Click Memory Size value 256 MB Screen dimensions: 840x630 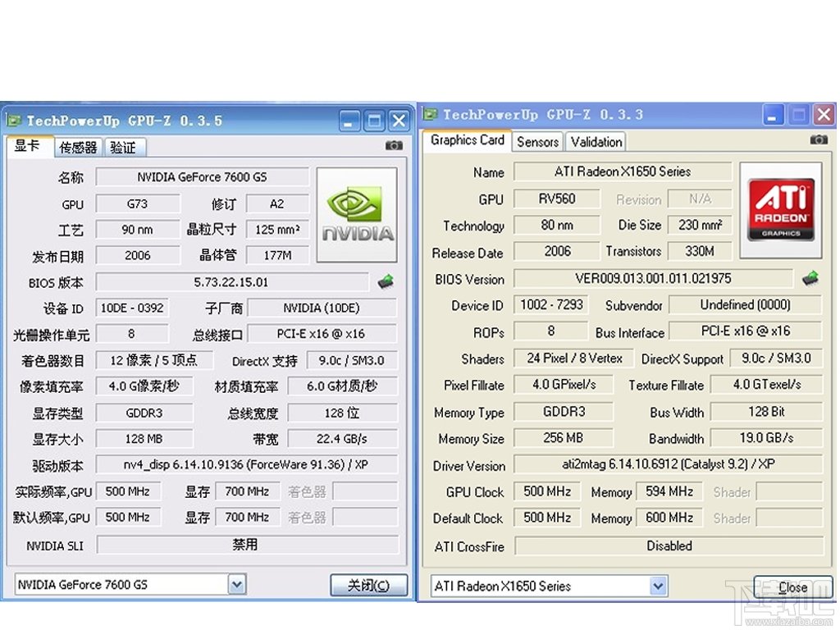pyautogui.click(x=563, y=438)
